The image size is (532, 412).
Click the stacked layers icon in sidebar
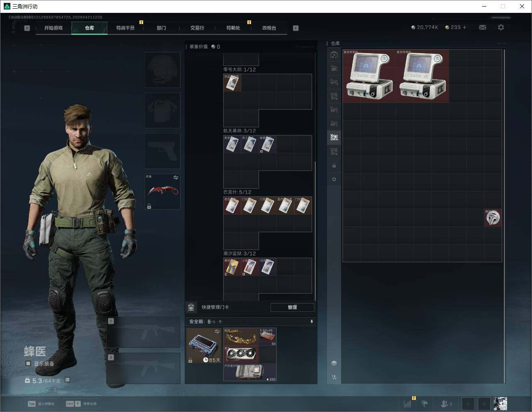[x=334, y=363]
